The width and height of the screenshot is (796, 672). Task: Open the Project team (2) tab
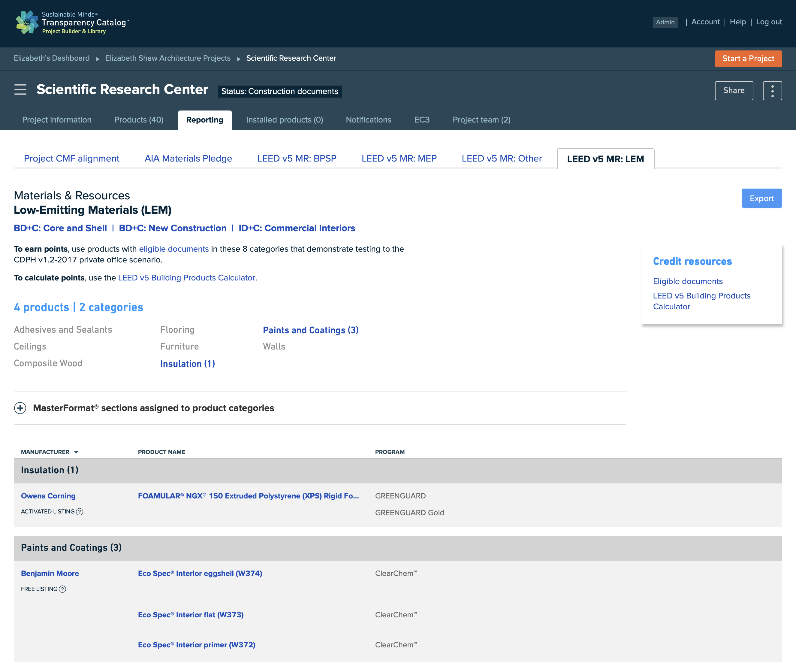pyautogui.click(x=481, y=120)
